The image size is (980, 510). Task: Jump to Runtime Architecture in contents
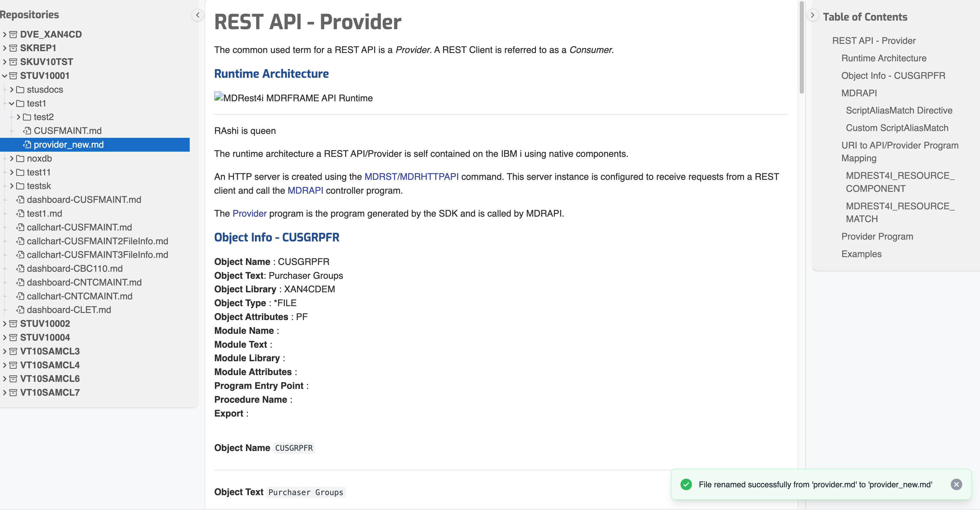click(883, 58)
